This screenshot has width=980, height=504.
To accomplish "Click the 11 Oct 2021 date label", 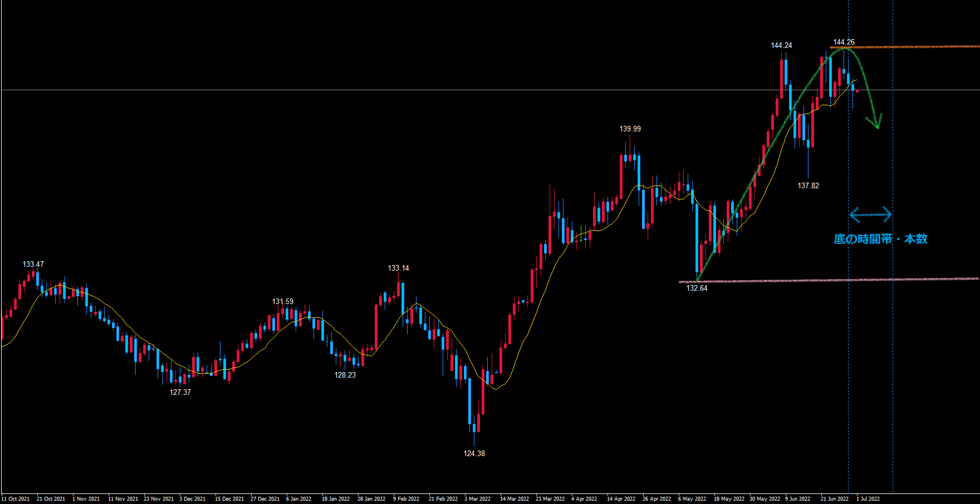I will point(16,499).
